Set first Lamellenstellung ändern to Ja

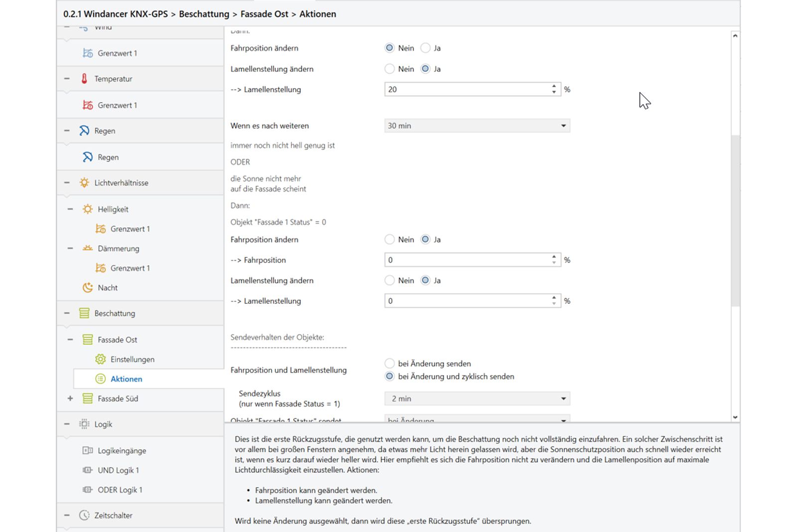click(x=425, y=69)
